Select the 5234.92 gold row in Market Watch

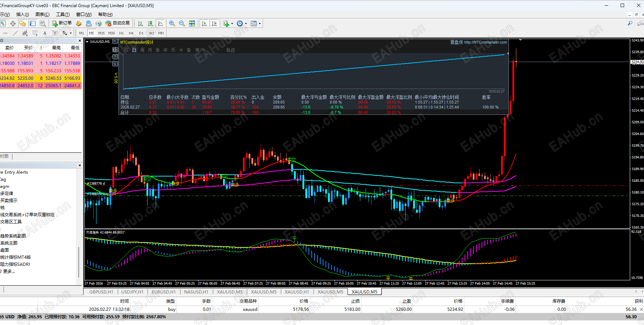(41, 78)
